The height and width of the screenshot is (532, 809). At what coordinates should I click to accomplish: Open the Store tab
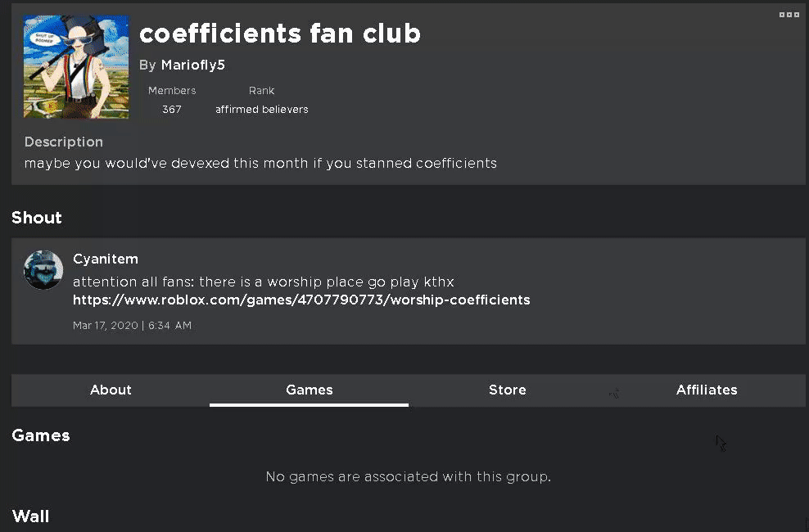(507, 390)
